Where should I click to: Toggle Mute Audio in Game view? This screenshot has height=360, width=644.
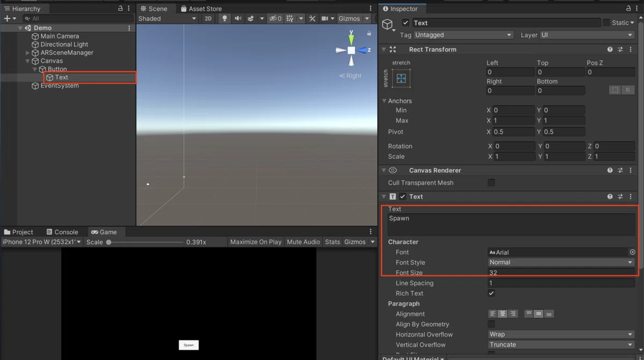(x=303, y=242)
